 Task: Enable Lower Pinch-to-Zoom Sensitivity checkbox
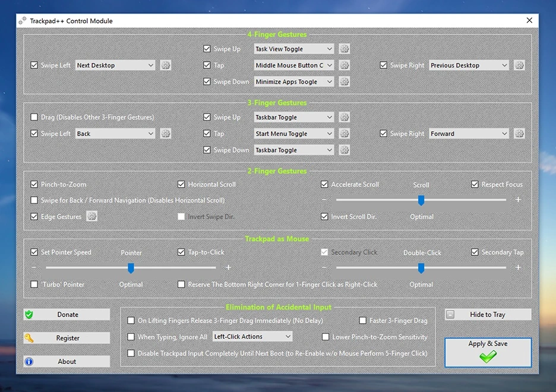(325, 337)
